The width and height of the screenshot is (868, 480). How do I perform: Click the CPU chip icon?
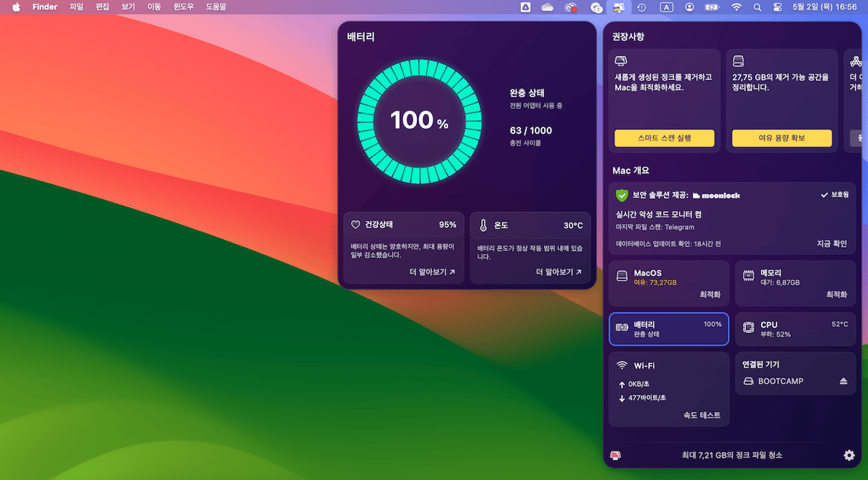[x=748, y=329]
